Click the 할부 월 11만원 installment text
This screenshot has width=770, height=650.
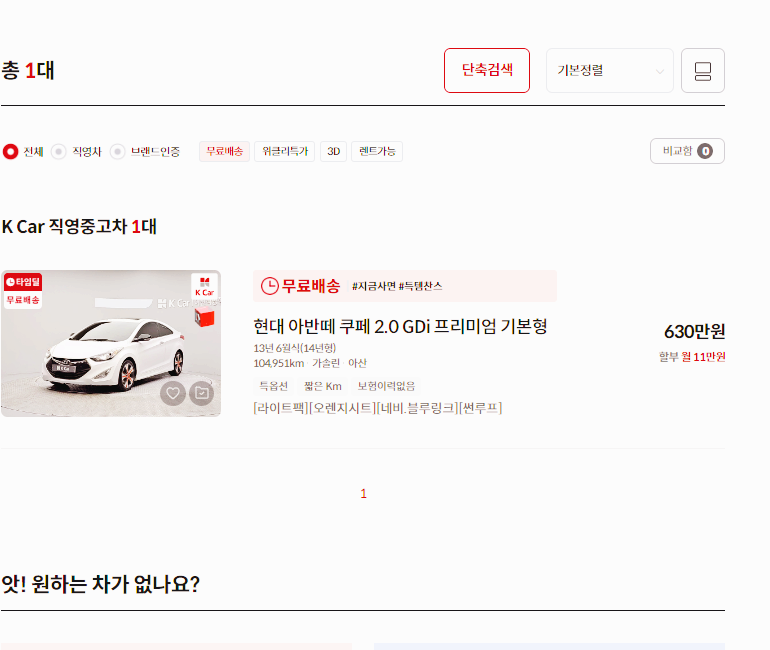coord(692,357)
